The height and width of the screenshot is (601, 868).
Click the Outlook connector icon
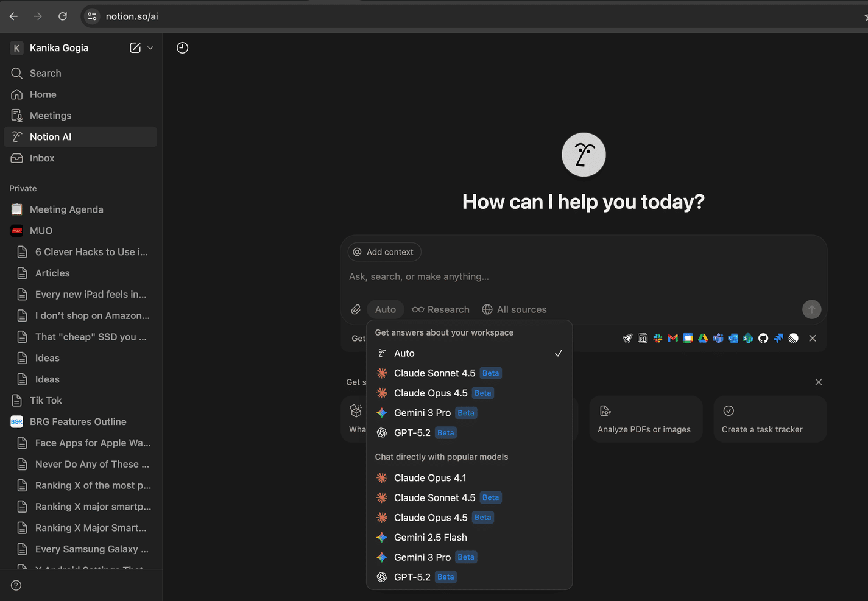(x=733, y=338)
